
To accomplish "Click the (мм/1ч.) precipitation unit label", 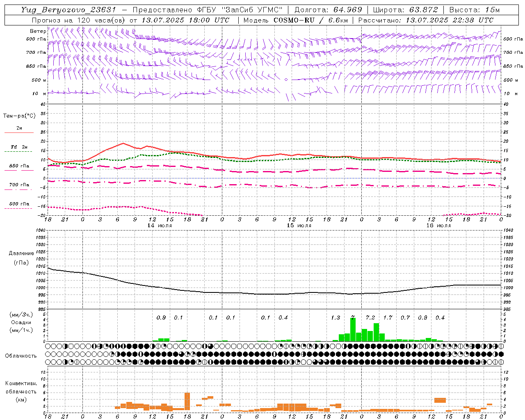I will click(21, 330).
